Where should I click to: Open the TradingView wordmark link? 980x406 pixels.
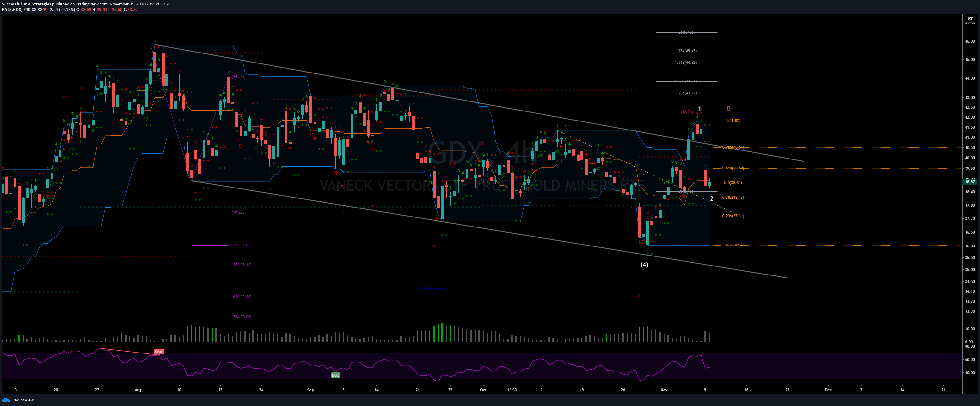click(x=22, y=400)
